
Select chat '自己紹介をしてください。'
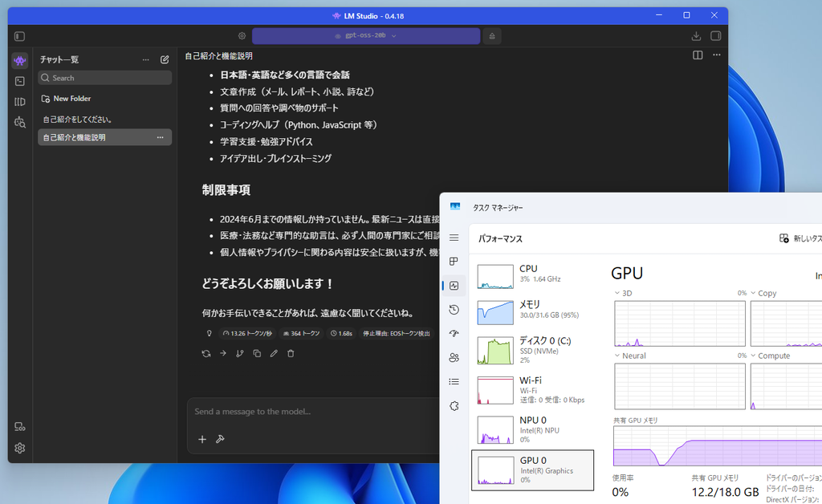(x=105, y=120)
